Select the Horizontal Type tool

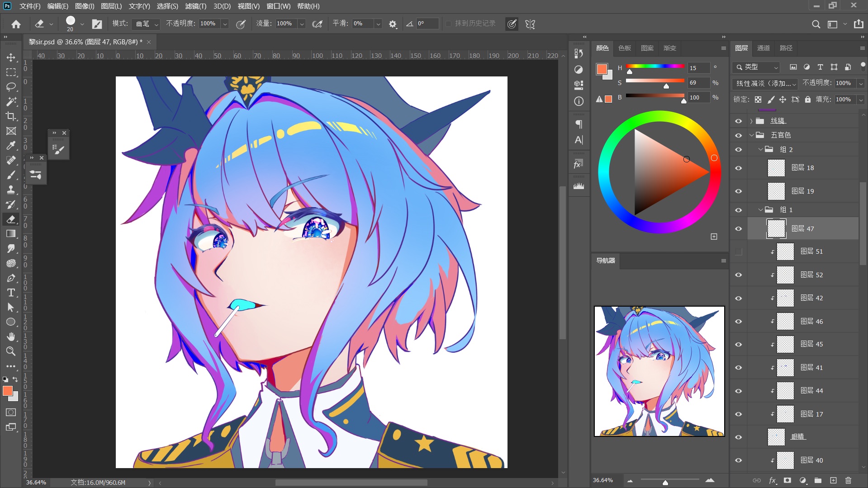coord(11,293)
